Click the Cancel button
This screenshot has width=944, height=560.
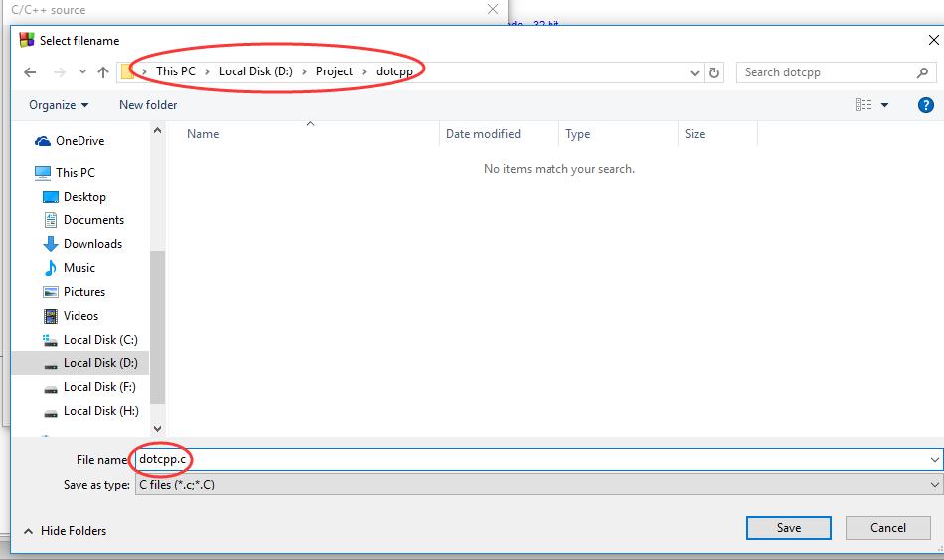point(888,528)
